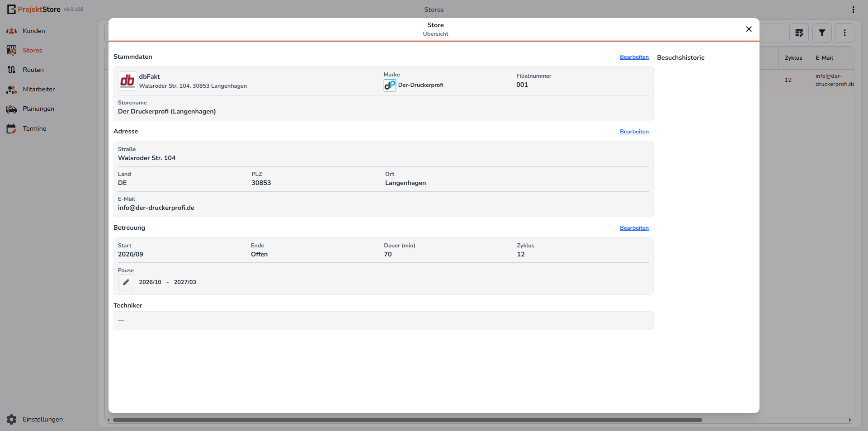Select the email info@der-druckerprofi.de in Adresse

pyautogui.click(x=156, y=208)
